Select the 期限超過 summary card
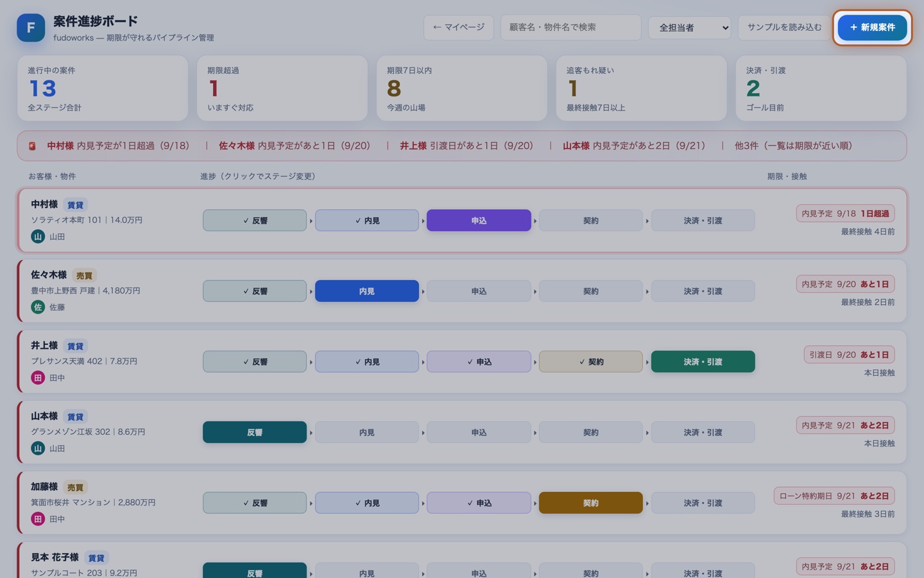This screenshot has height=578, width=924. 282,88
